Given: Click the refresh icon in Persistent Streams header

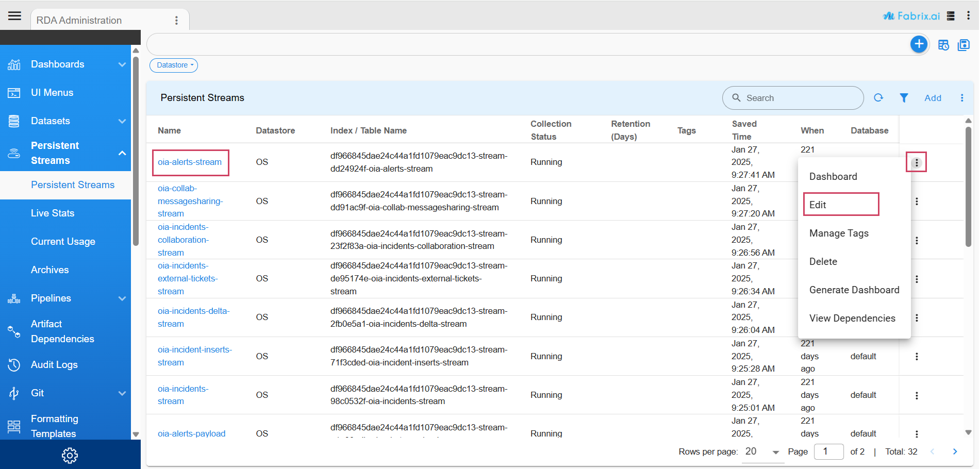Looking at the screenshot, I should point(878,98).
